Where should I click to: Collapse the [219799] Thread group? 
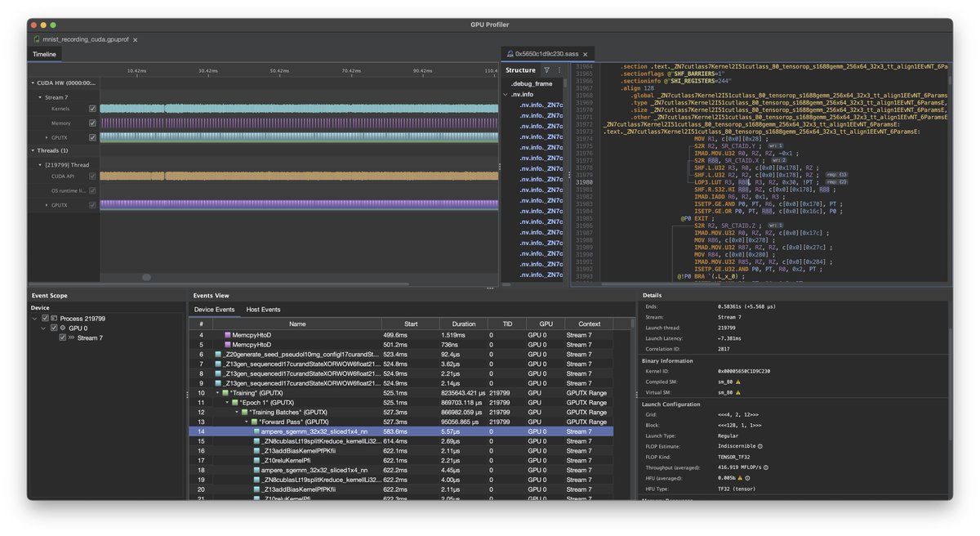(x=39, y=165)
